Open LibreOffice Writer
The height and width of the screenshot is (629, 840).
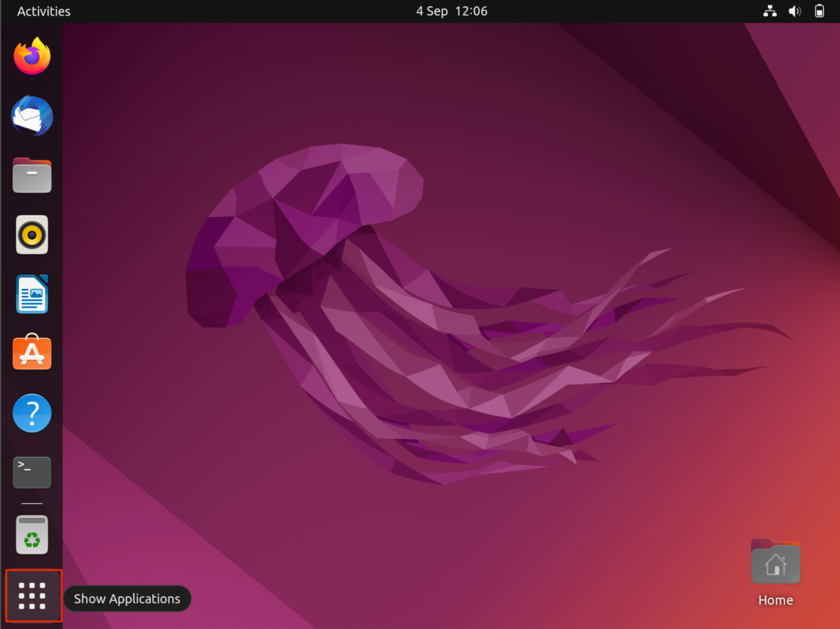click(x=32, y=294)
